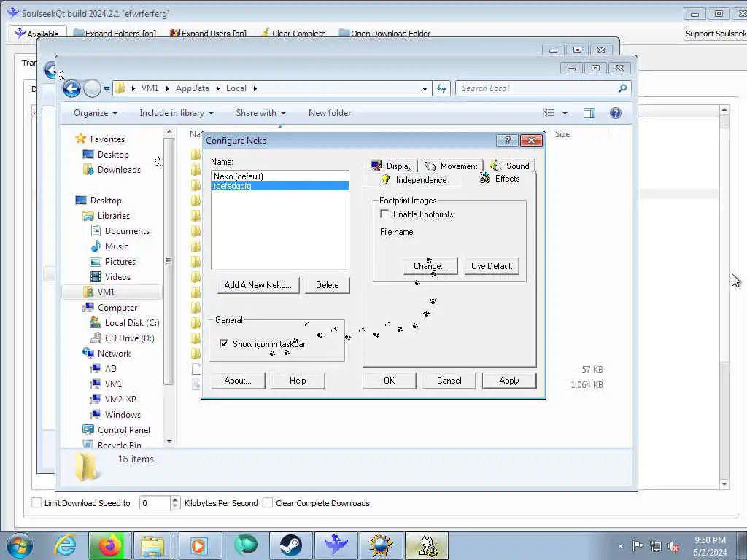The height and width of the screenshot is (560, 747).
Task: Click the Help button in Configure Neko
Action: click(298, 381)
